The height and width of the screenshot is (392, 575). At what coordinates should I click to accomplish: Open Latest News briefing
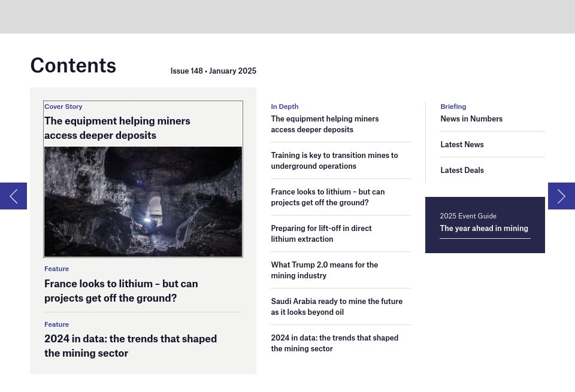pos(462,144)
